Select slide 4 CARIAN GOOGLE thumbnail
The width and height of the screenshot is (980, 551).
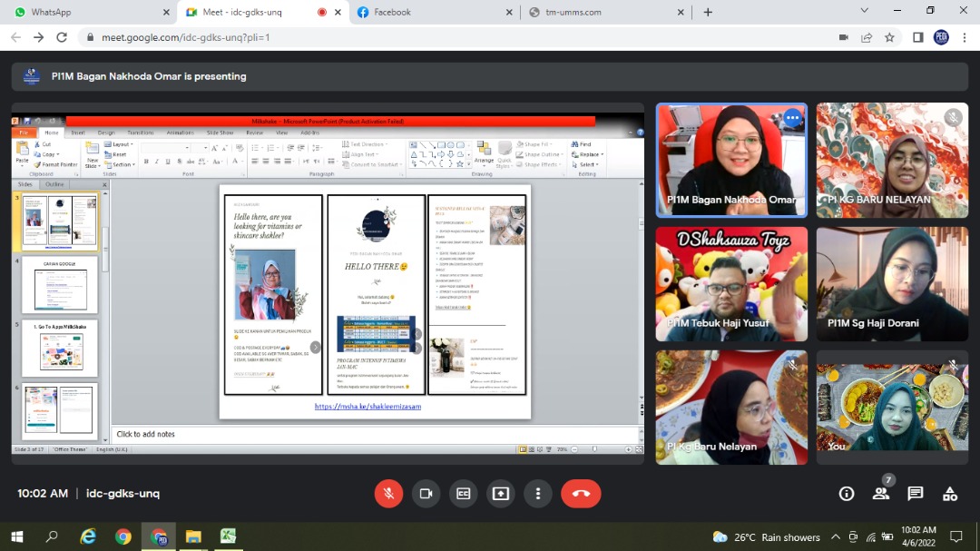(x=59, y=285)
